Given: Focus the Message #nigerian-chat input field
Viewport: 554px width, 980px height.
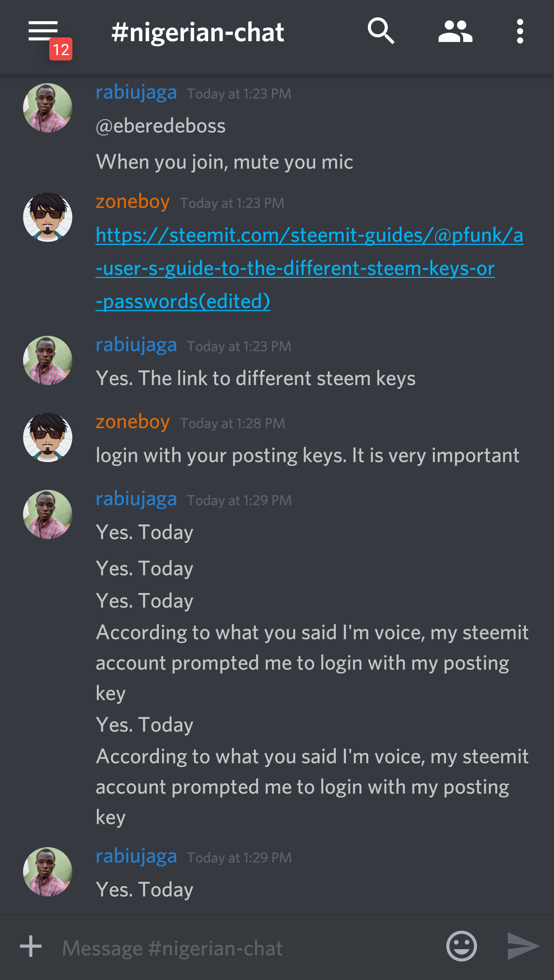Looking at the screenshot, I should pyautogui.click(x=246, y=948).
